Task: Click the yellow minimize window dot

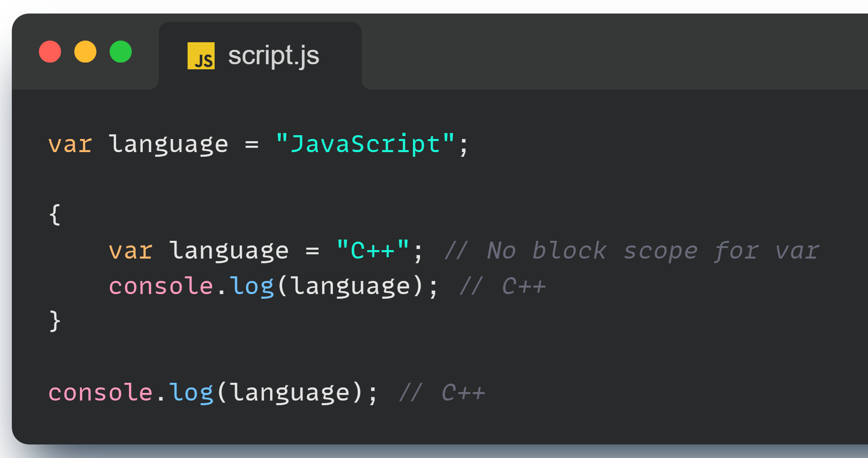Action: pyautogui.click(x=85, y=52)
